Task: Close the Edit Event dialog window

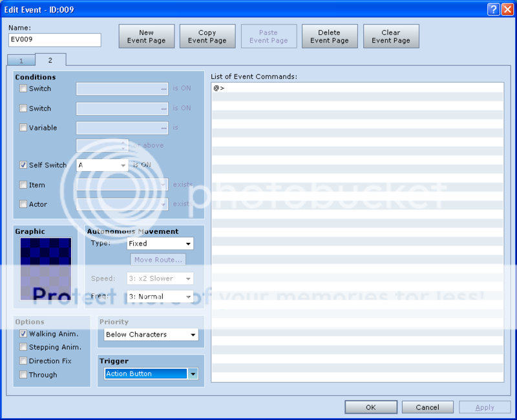Action: (x=506, y=9)
